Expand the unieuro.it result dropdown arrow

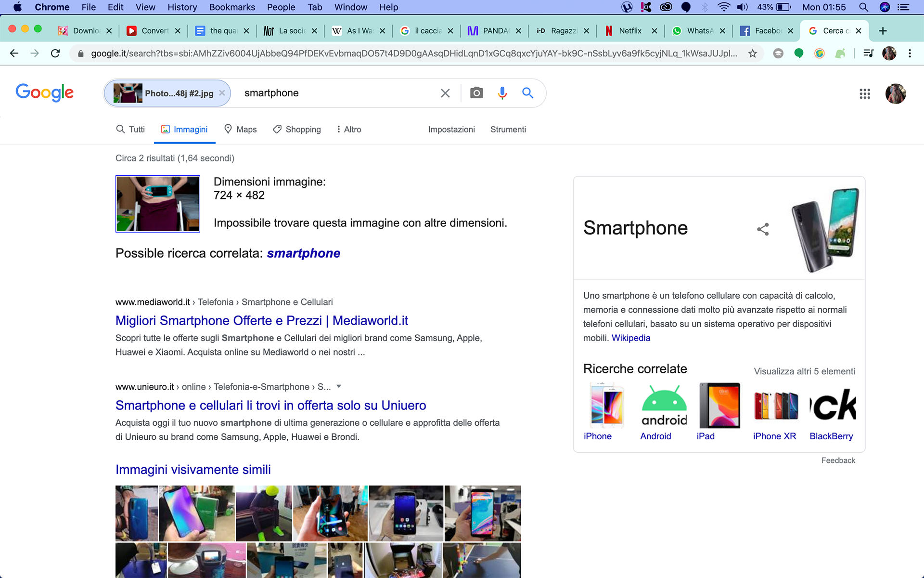pyautogui.click(x=339, y=386)
